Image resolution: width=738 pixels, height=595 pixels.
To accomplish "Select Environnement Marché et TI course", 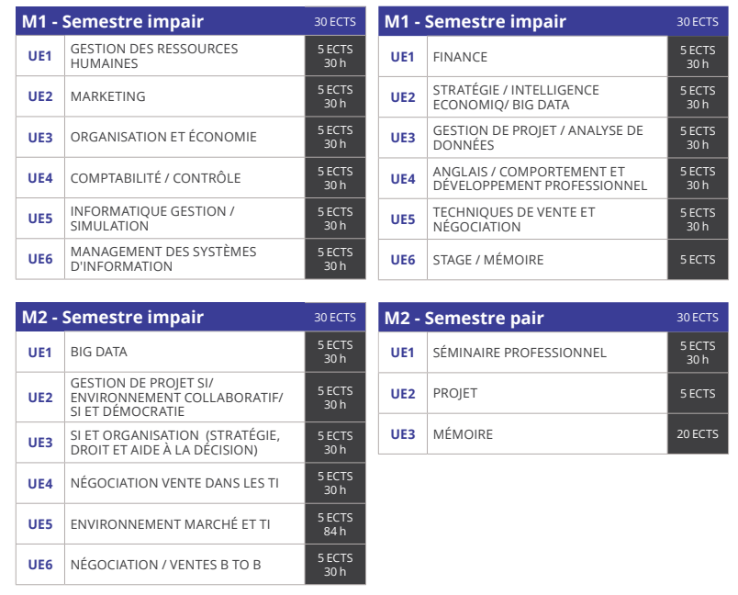I will [x=170, y=524].
